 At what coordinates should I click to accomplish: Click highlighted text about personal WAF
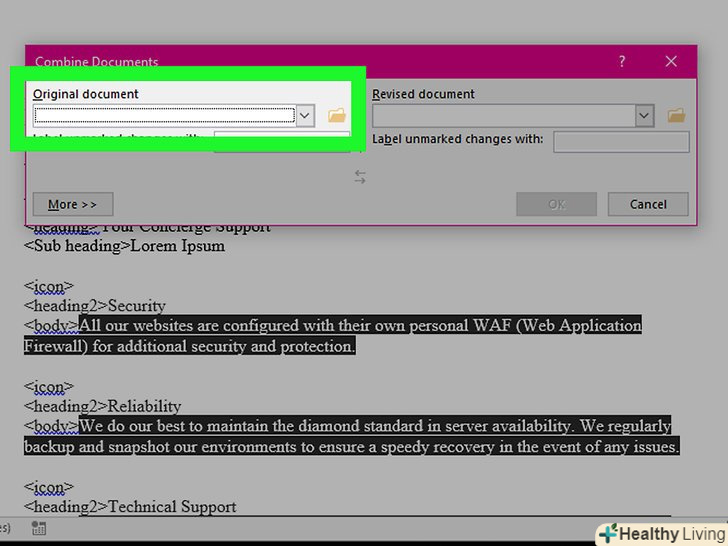tap(360, 325)
